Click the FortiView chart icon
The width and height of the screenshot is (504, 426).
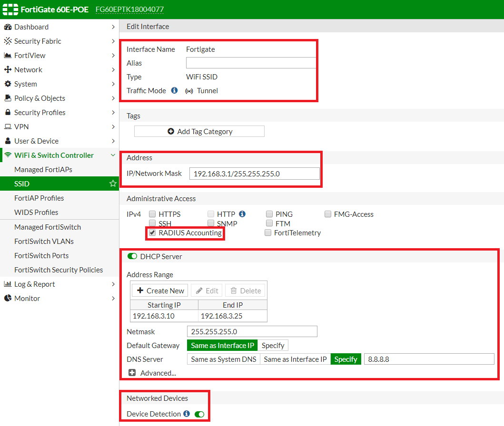tap(8, 56)
